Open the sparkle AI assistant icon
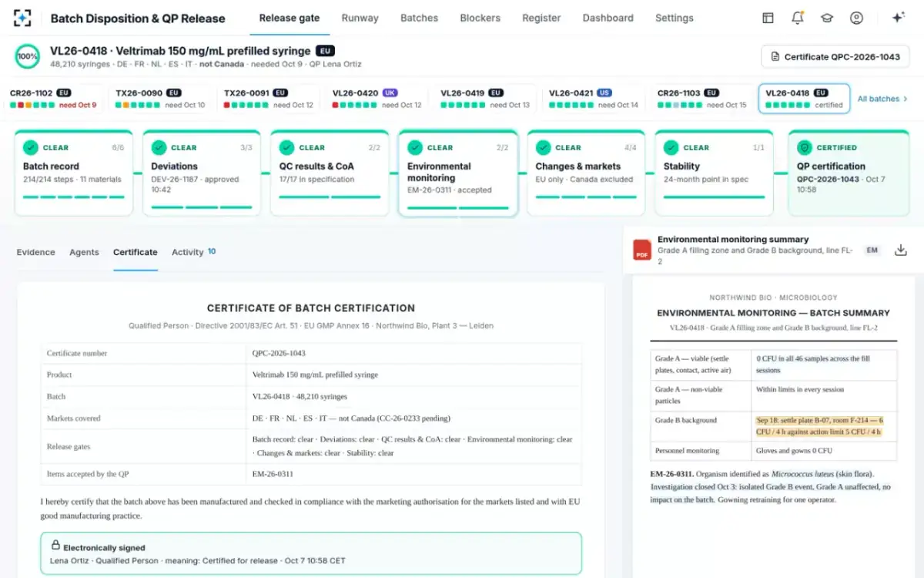The height and width of the screenshot is (578, 924). (898, 18)
